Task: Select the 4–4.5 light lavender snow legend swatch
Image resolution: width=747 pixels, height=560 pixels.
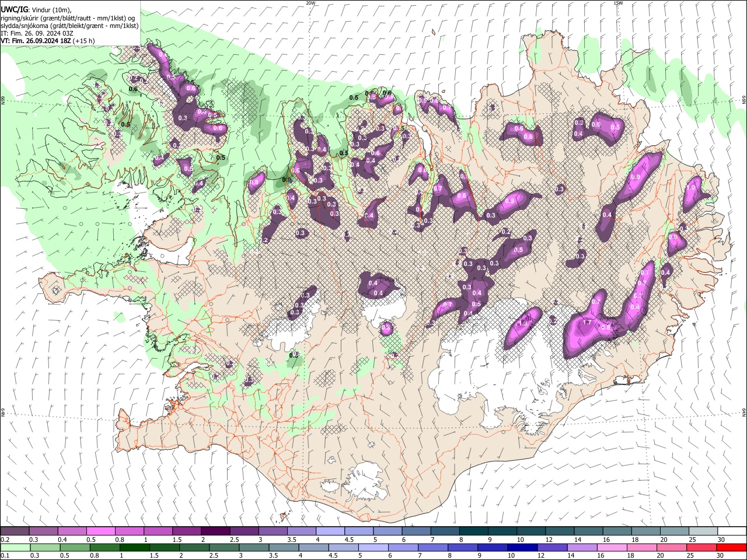Action: pos(330,531)
